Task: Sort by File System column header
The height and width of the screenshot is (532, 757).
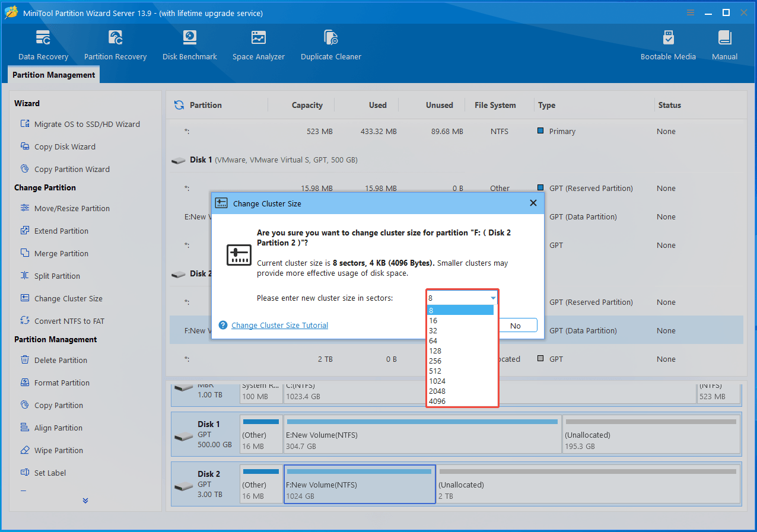Action: tap(495, 105)
